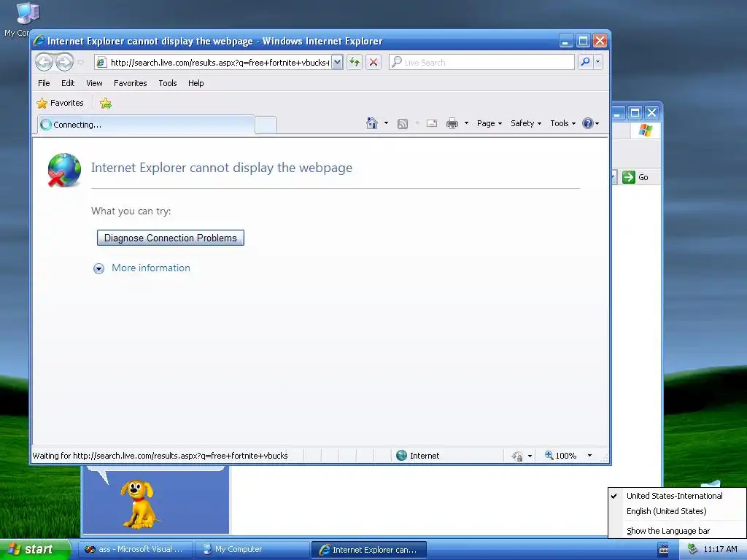Click Add to Favorites Bar star icon

coord(106,103)
